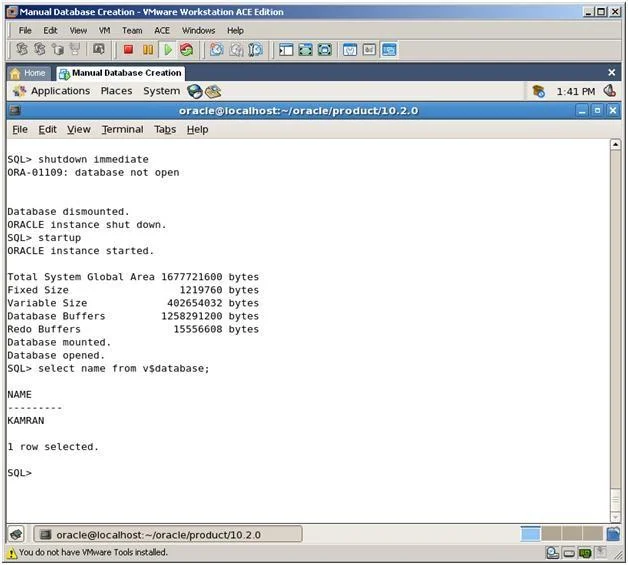Click the terminal window menu icon
Image resolution: width=628 pixels, height=565 pixels.
15,110
